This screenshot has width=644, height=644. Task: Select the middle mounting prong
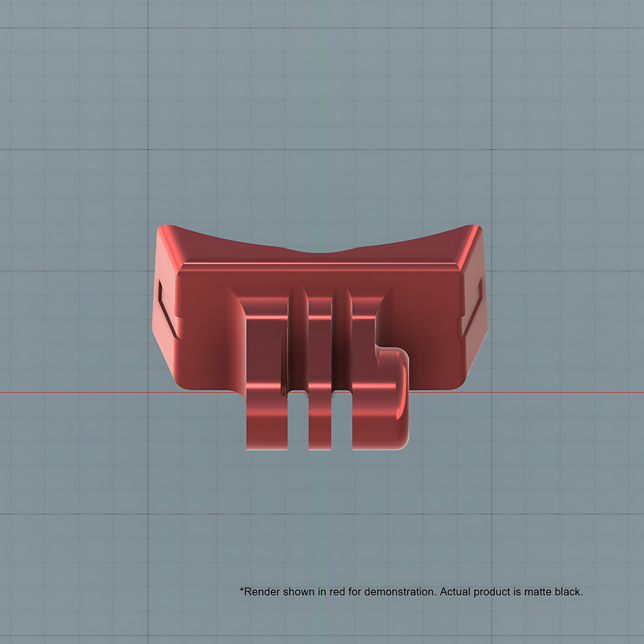(x=320, y=383)
